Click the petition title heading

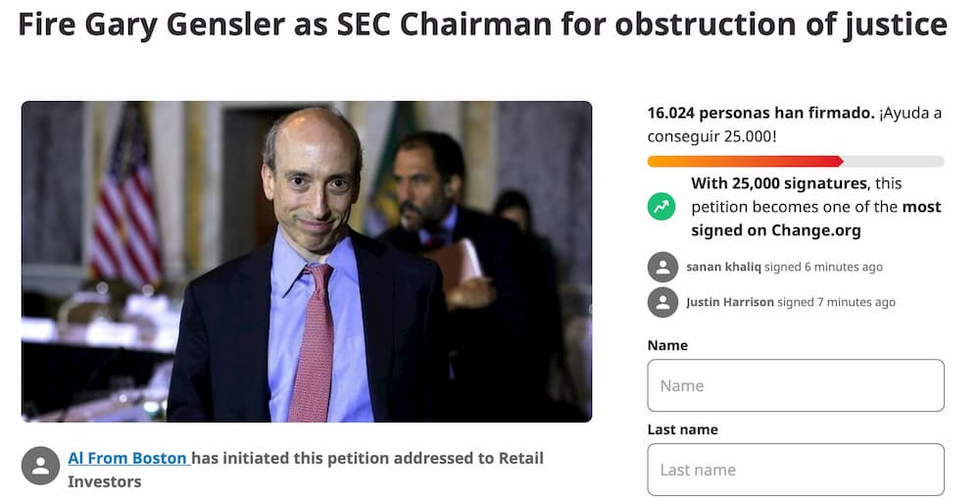pos(482,26)
